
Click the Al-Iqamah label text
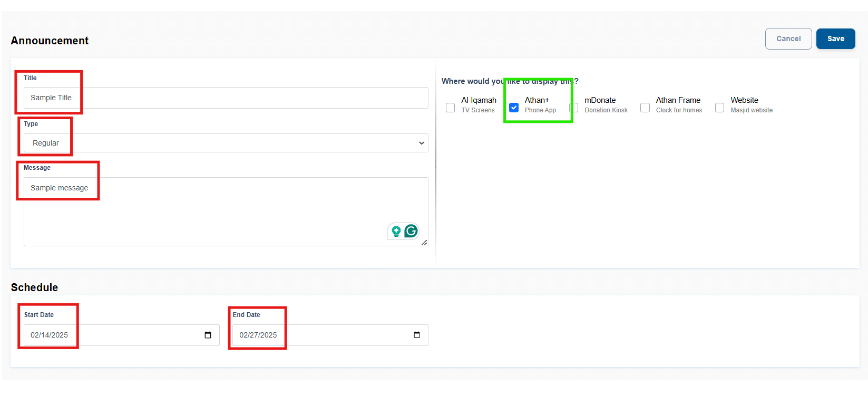(479, 100)
